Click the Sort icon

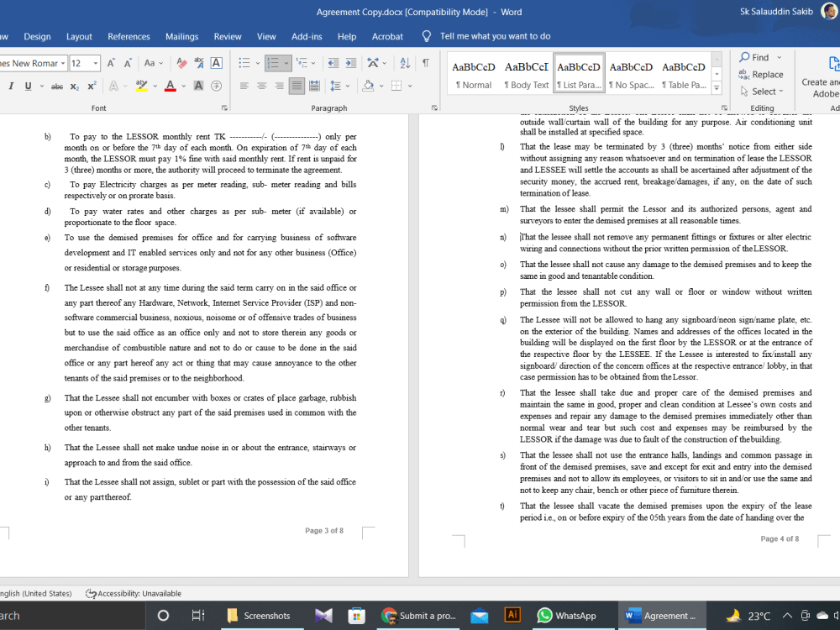tap(405, 63)
